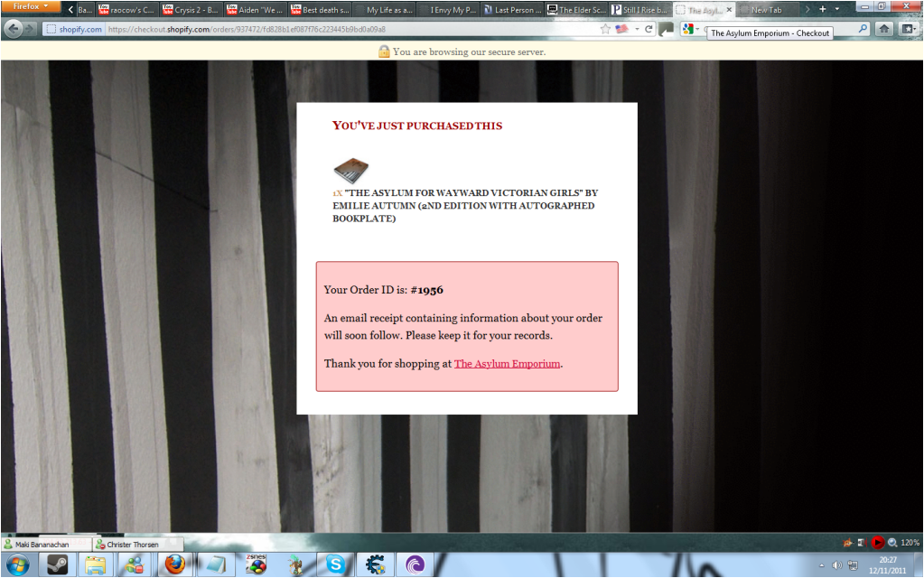Go back to the previous page
The width and height of the screenshot is (924, 578).
(13, 28)
